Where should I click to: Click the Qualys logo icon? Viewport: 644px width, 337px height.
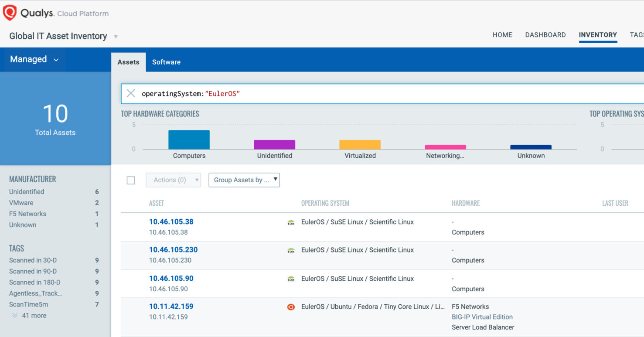pos(10,12)
